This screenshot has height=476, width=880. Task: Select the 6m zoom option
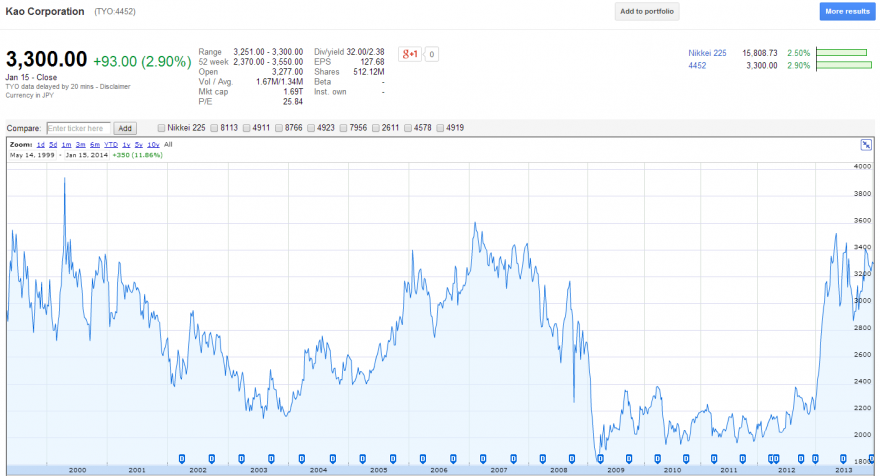click(x=95, y=144)
